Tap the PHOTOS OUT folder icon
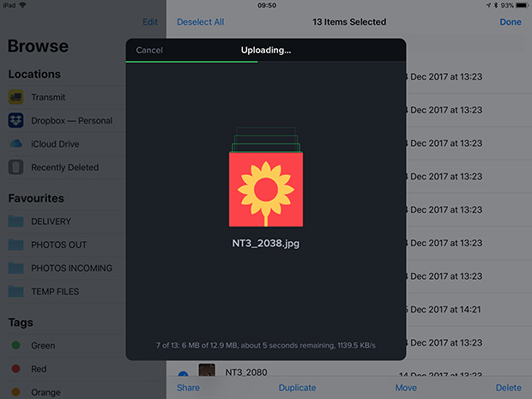 15,245
